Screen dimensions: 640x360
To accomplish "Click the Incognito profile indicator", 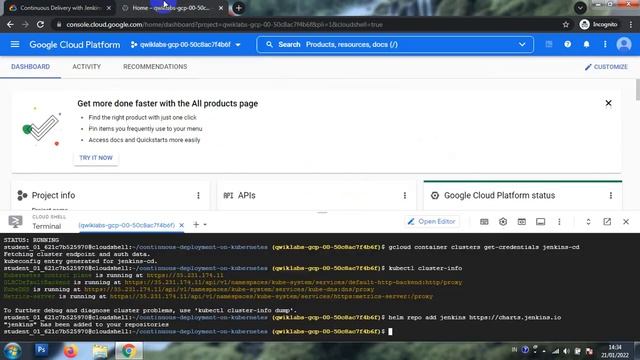I will pos(599,24).
